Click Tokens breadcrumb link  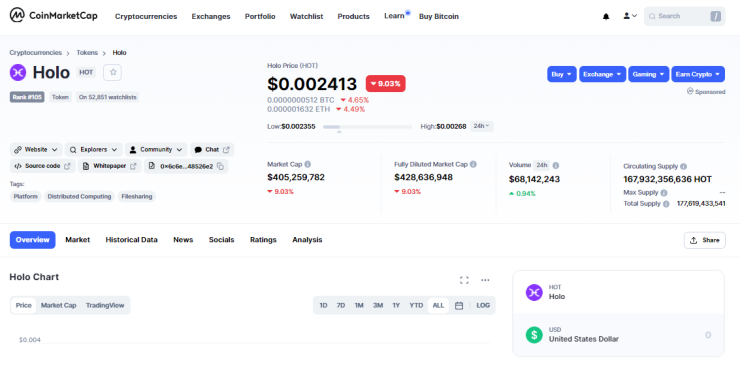[x=87, y=53]
